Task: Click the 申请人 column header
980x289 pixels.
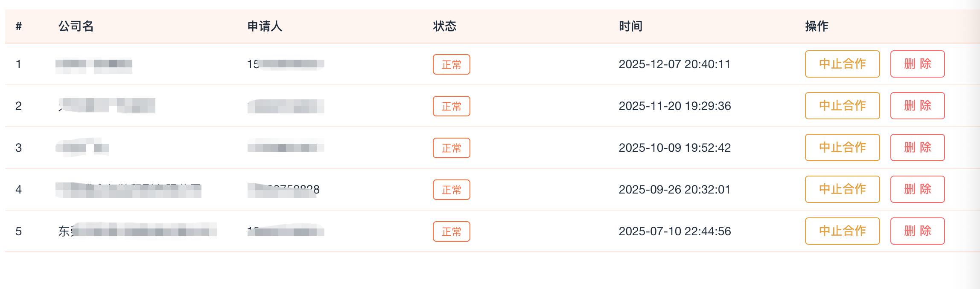Action: (x=265, y=26)
